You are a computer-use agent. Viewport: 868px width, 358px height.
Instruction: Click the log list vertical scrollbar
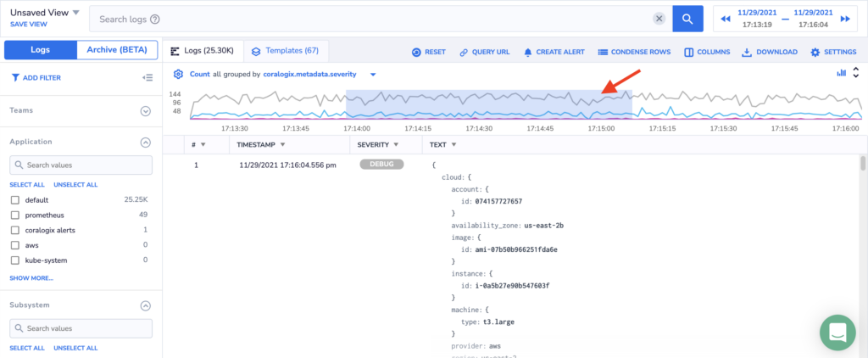click(x=862, y=164)
